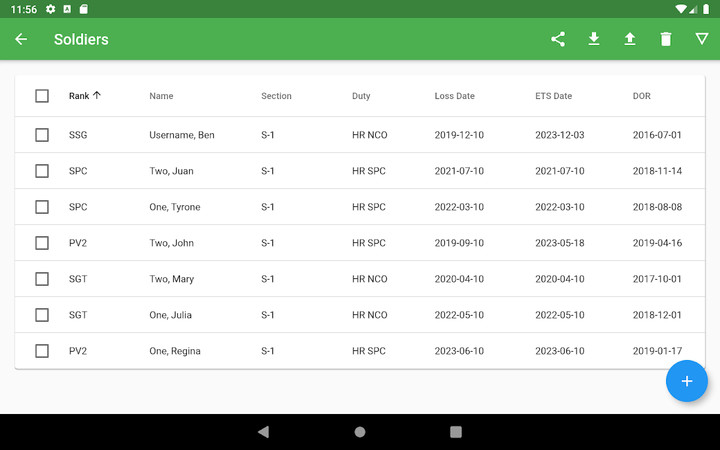Open the share icon in the toolbar
This screenshot has height=450, width=720.
[558, 39]
